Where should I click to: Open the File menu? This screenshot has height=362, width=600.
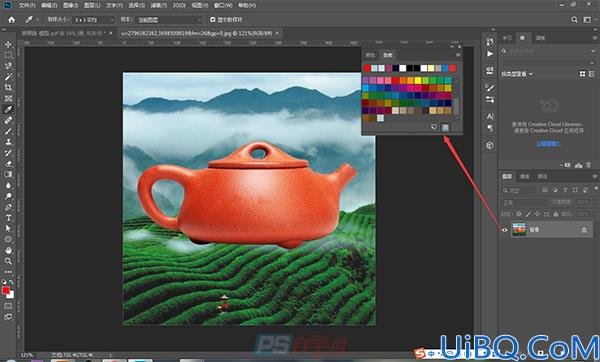click(27, 5)
